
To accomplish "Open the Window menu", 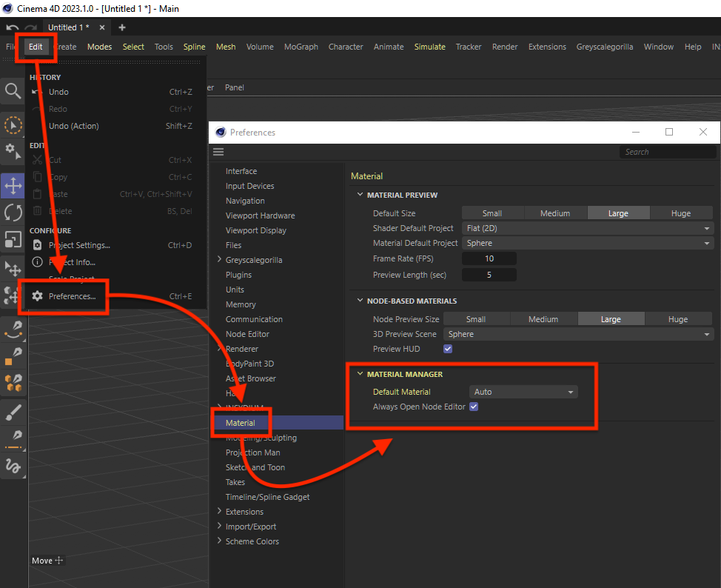I will point(659,47).
